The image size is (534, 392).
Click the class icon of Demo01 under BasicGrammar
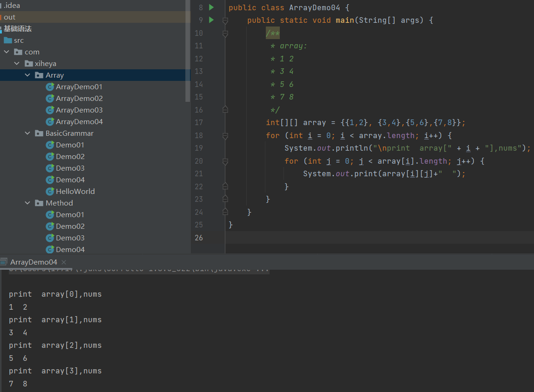[x=50, y=145]
